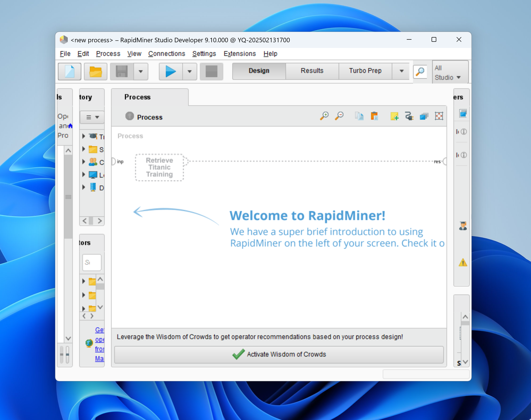Open the Settings menu
The image size is (531, 420).
[x=204, y=54]
